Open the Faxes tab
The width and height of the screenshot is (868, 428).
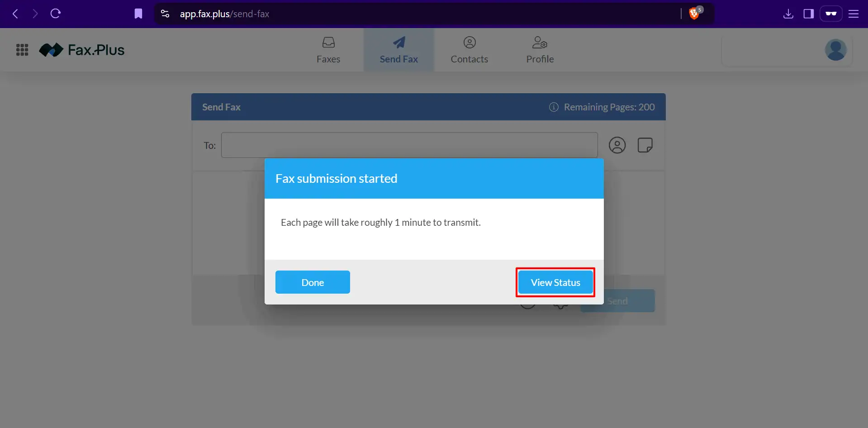pyautogui.click(x=328, y=50)
